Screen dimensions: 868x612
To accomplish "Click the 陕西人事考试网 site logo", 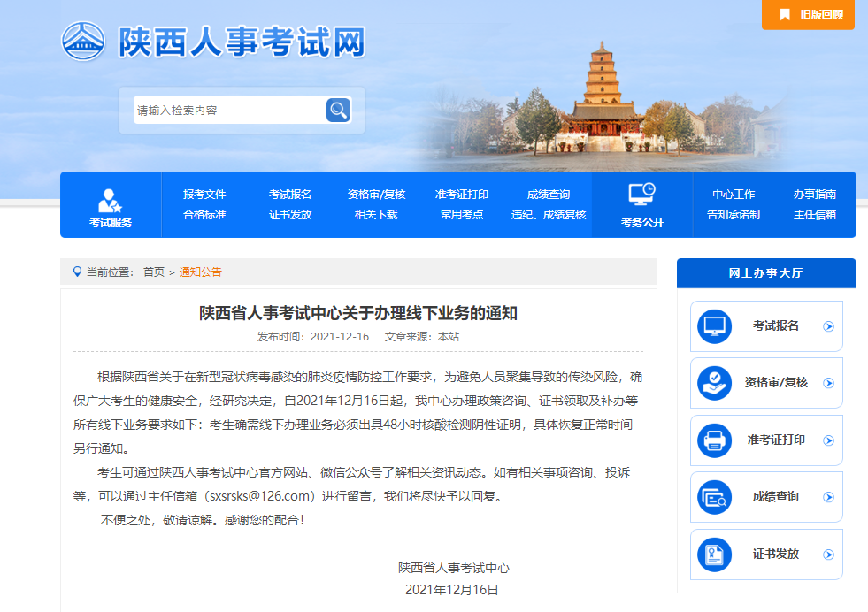I will pos(213,42).
